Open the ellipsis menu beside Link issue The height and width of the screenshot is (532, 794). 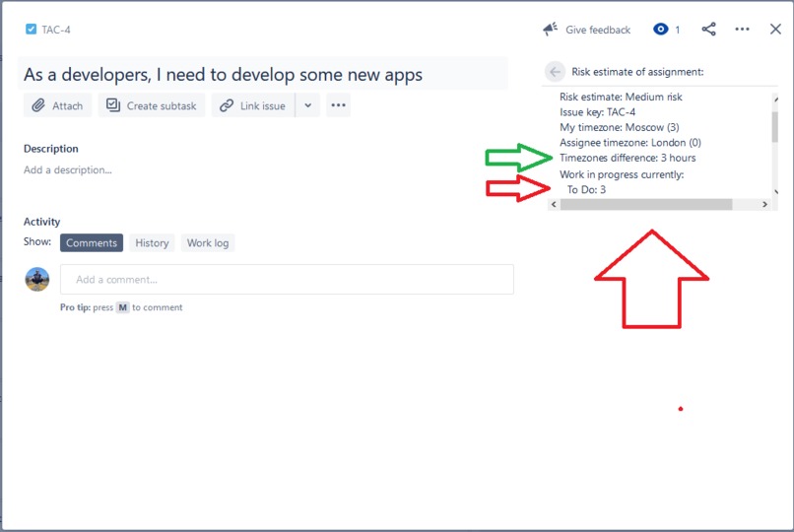tap(338, 105)
